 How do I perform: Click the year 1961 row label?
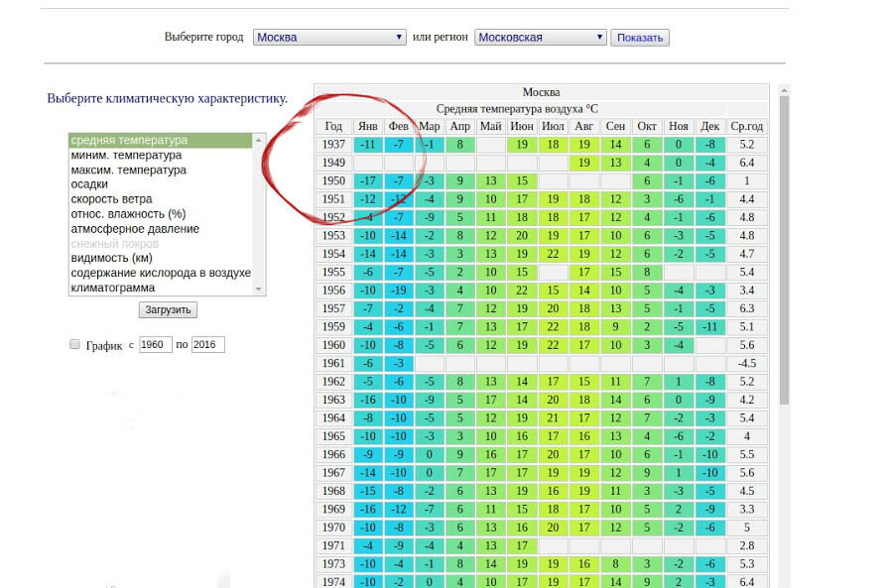click(x=333, y=363)
